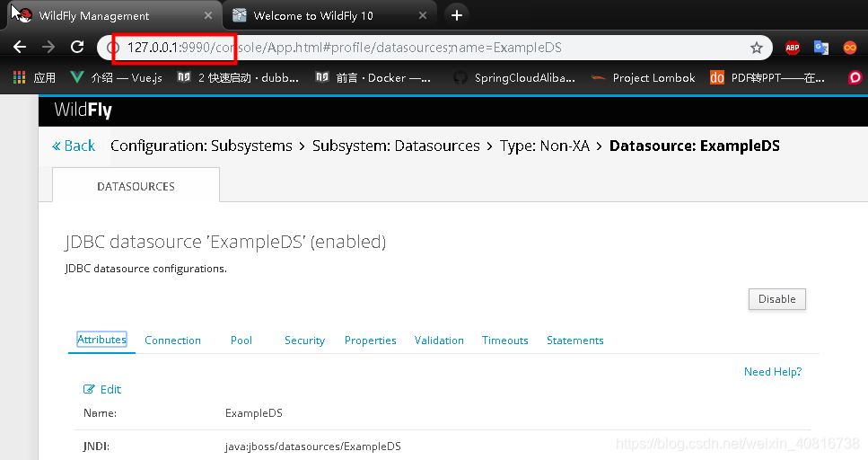The image size is (868, 460).
Task: Open the Security tab
Action: pyautogui.click(x=304, y=341)
